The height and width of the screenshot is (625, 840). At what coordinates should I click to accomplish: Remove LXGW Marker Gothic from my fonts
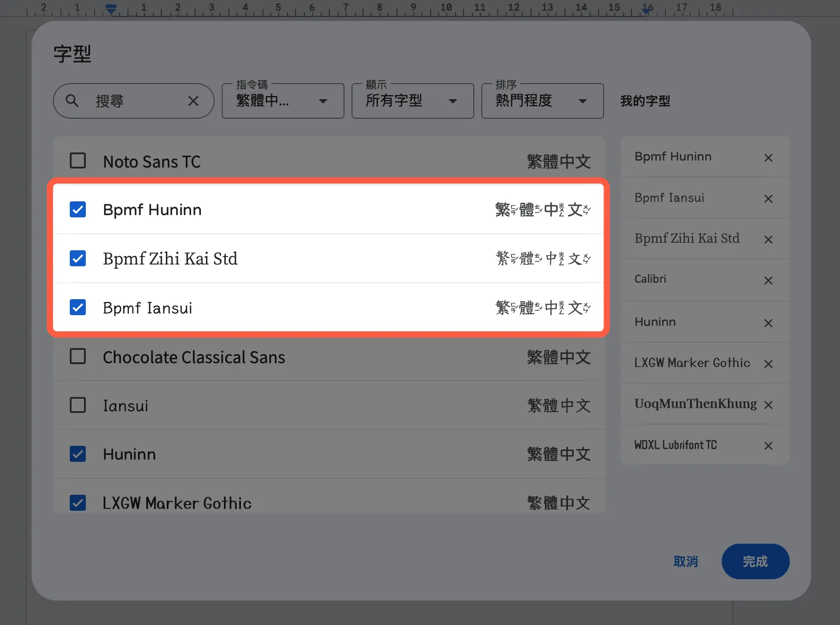tap(768, 364)
